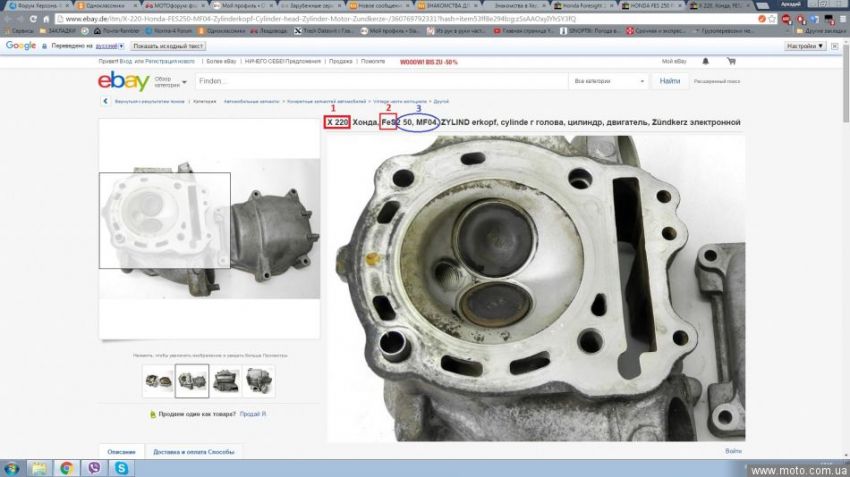Screen dimensions: 850x477
Task: Click the 'Продай Я' link
Action: pos(253,414)
